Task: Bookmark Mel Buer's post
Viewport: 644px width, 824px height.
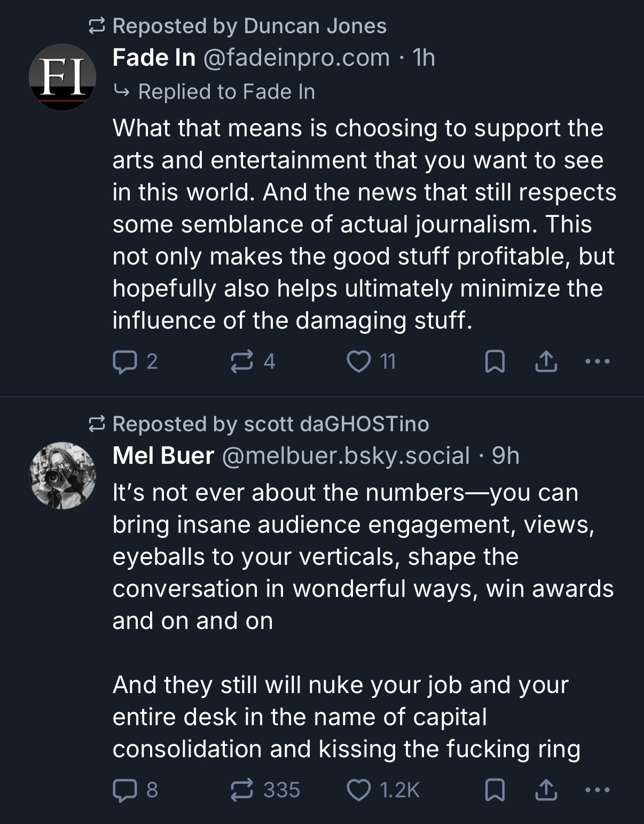Action: click(x=494, y=791)
